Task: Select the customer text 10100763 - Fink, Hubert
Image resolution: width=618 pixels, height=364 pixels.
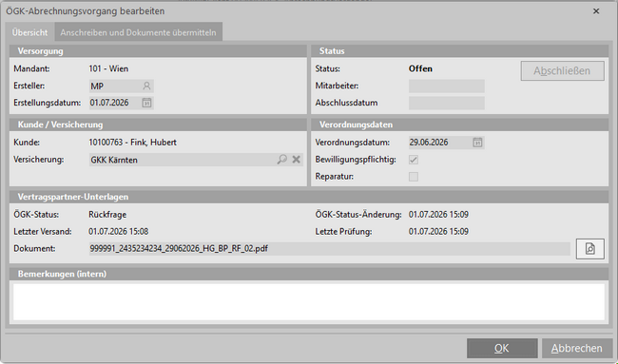Action: pyautogui.click(x=132, y=143)
